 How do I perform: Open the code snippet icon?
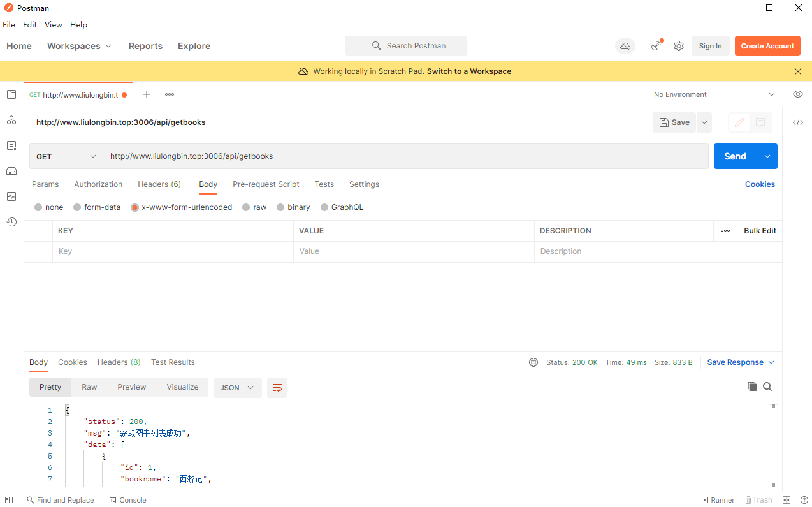(798, 122)
